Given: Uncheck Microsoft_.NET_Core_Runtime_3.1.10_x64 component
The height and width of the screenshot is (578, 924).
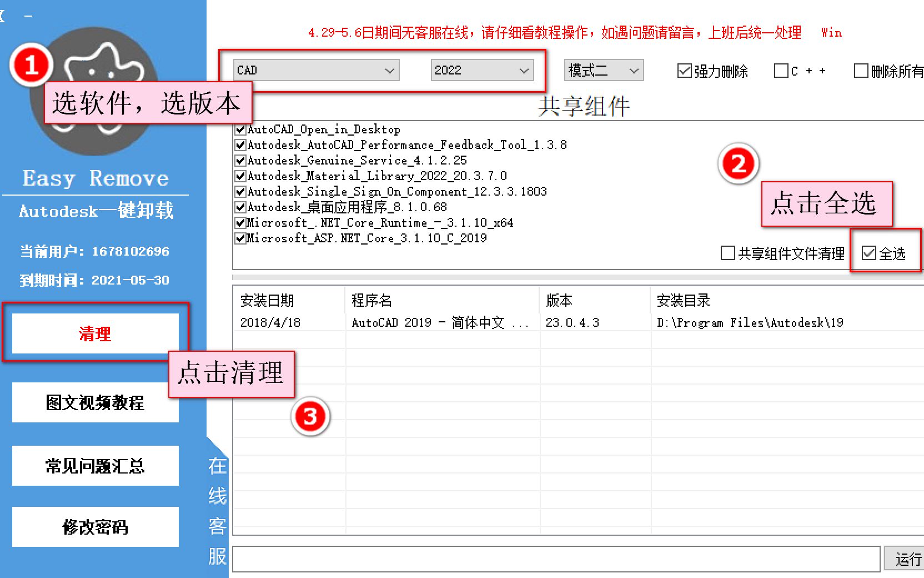Looking at the screenshot, I should point(240,222).
